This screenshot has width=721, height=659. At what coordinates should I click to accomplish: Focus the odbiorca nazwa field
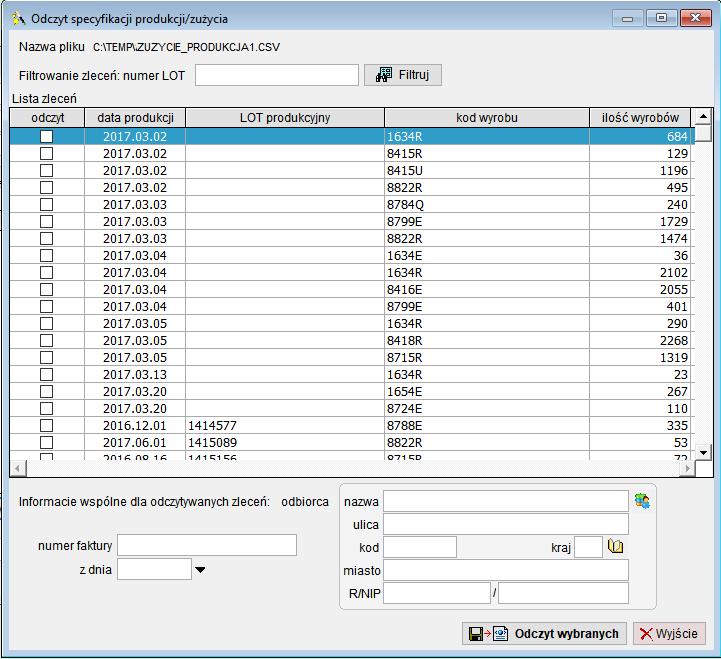[506, 501]
